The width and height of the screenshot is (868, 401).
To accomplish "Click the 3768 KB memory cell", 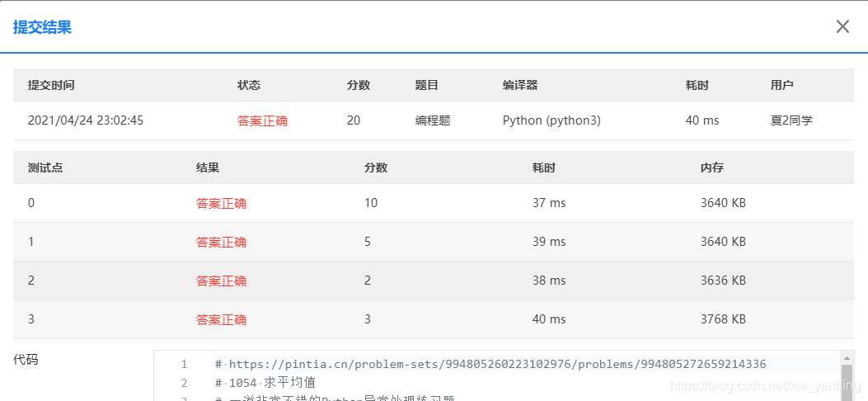I will coord(723,319).
